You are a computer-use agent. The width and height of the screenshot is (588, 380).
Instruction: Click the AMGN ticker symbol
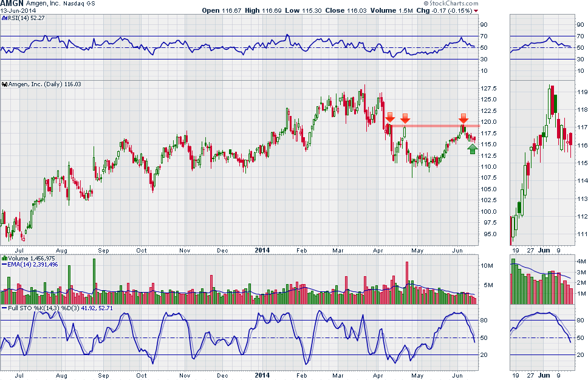[x=12, y=4]
